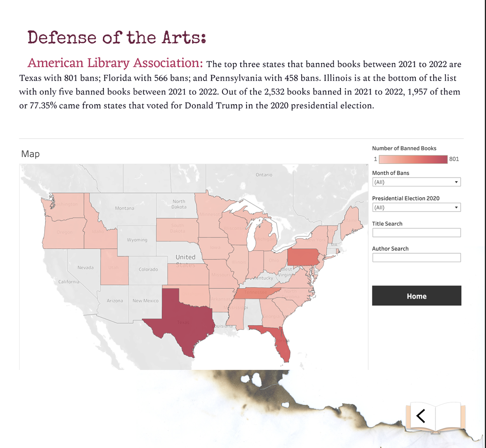The height and width of the screenshot is (448, 486).
Task: Select Montana on the map
Action: click(124, 209)
